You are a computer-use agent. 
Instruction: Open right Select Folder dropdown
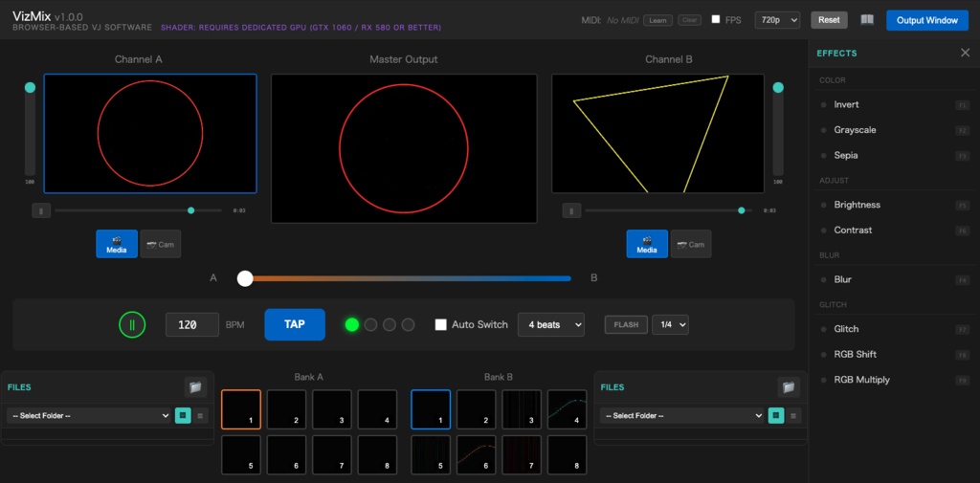(681, 415)
